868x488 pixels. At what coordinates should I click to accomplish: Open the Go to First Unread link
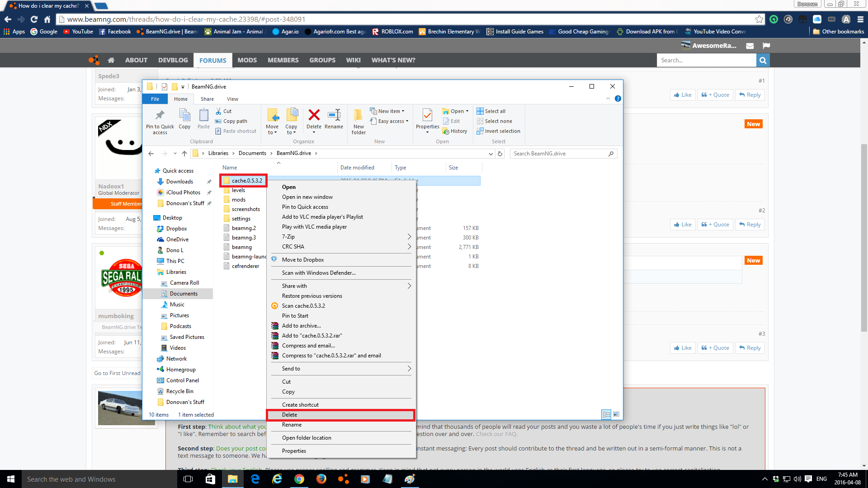pyautogui.click(x=118, y=373)
